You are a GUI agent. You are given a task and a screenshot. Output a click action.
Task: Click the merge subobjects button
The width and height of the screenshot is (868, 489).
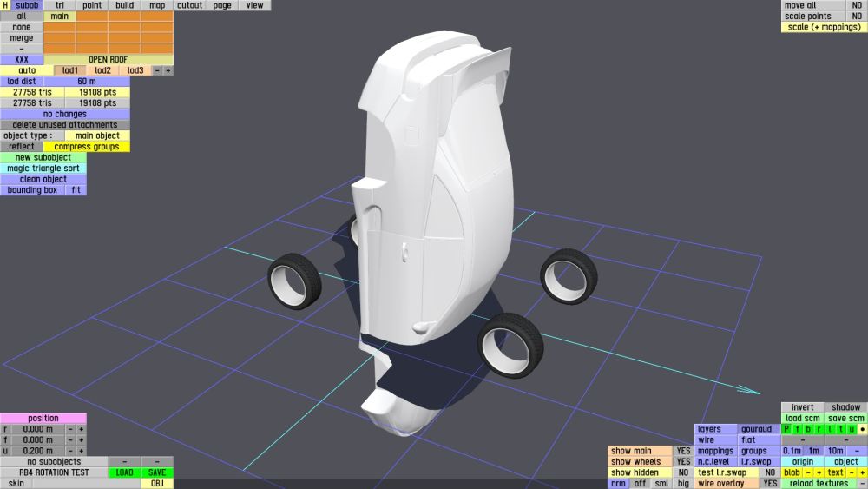[x=22, y=37]
